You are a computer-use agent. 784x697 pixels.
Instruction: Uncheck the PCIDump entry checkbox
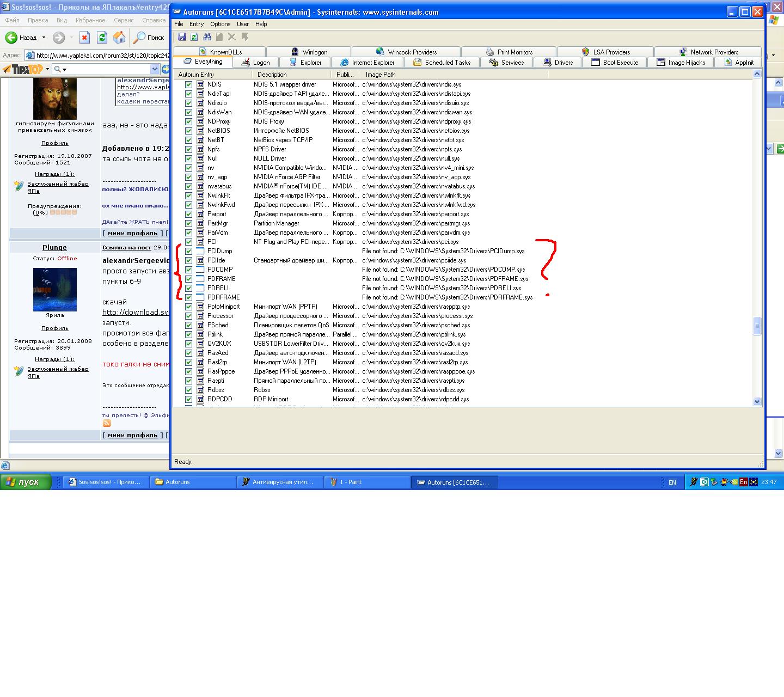tap(188, 251)
